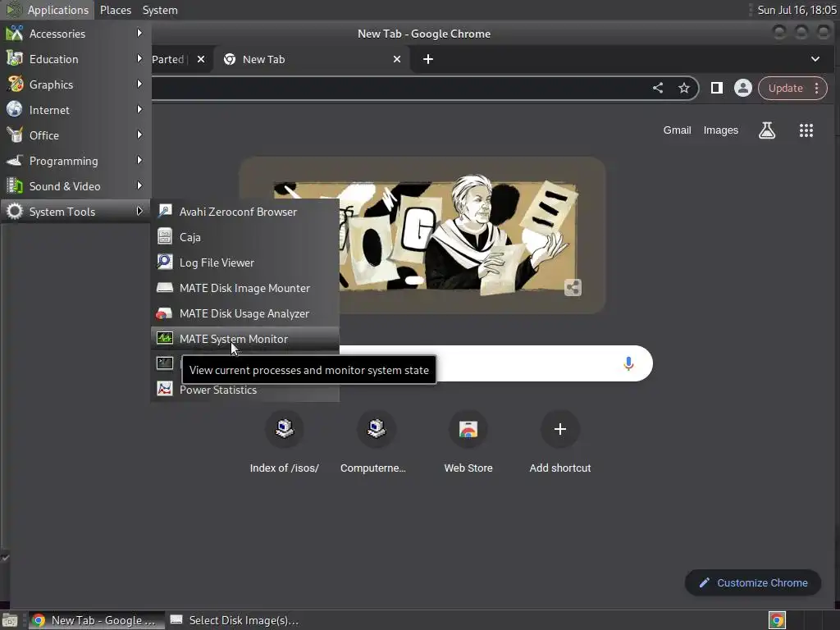Expand the Sound & Video submenu arrow
The width and height of the screenshot is (840, 630).
tap(139, 186)
